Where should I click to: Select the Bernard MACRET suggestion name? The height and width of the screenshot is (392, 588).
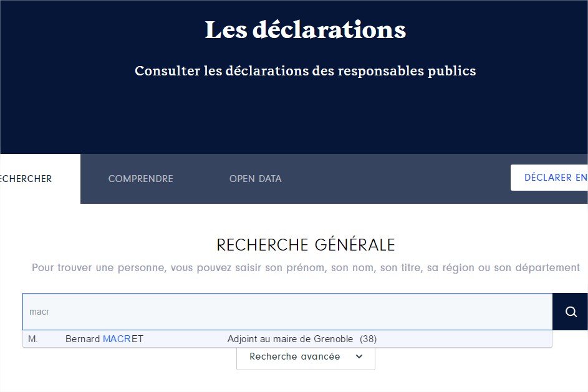[104, 339]
